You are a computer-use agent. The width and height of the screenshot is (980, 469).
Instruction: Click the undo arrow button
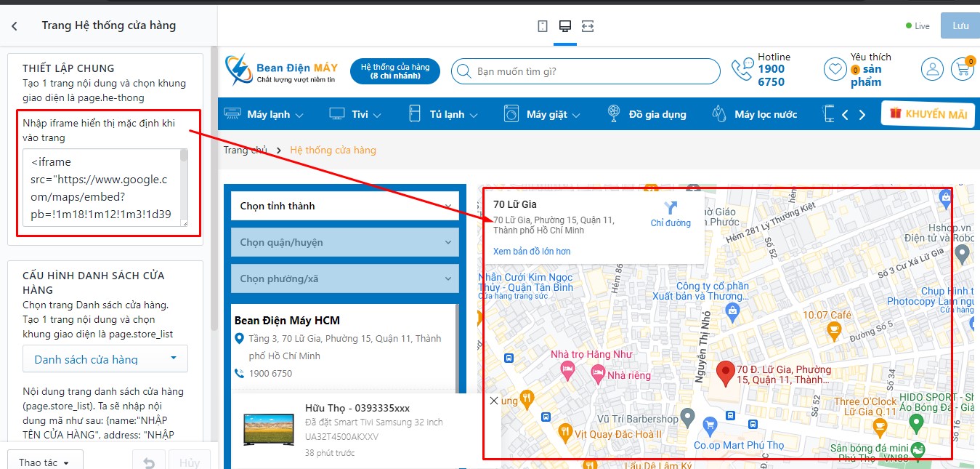click(x=149, y=463)
